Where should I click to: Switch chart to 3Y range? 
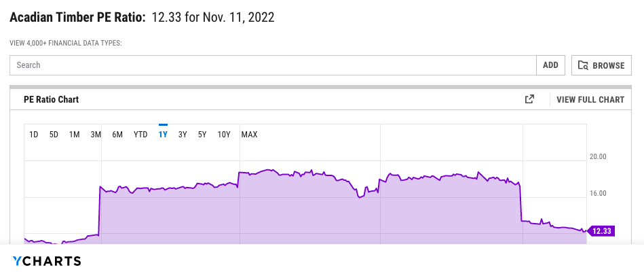click(x=183, y=135)
